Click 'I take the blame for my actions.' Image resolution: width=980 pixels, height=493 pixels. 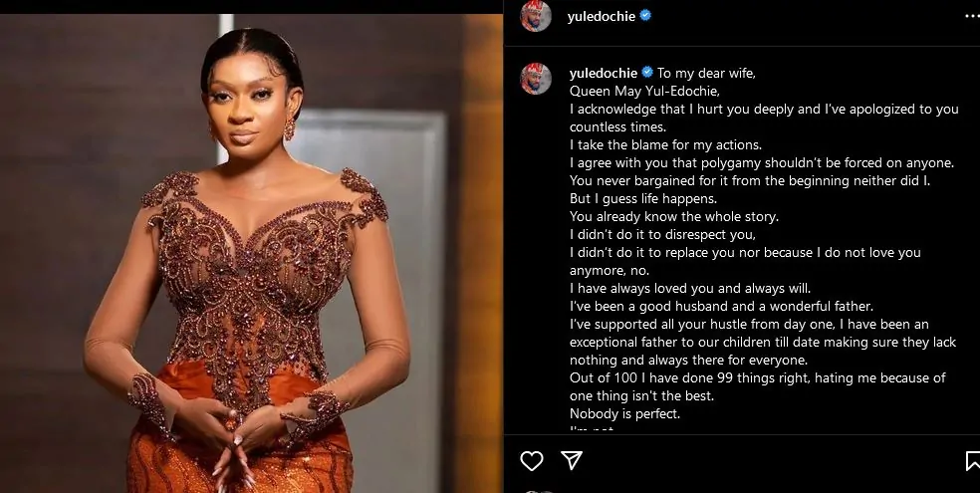[665, 144]
